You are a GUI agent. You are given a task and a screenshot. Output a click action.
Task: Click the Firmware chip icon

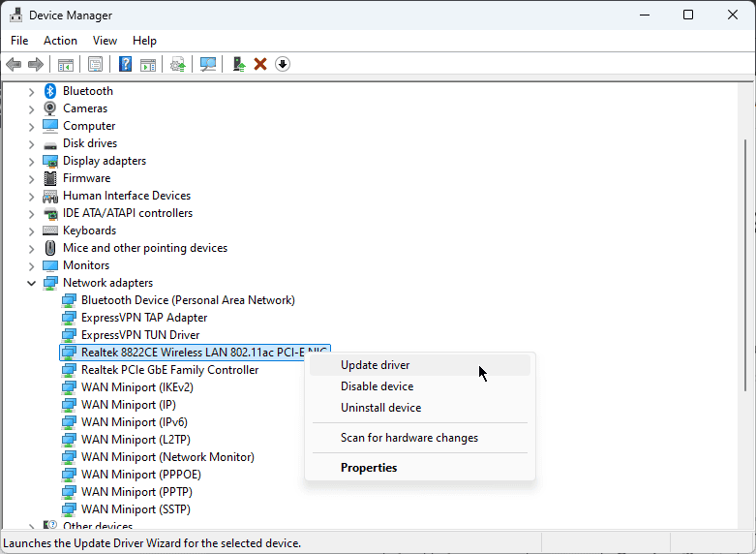click(50, 178)
